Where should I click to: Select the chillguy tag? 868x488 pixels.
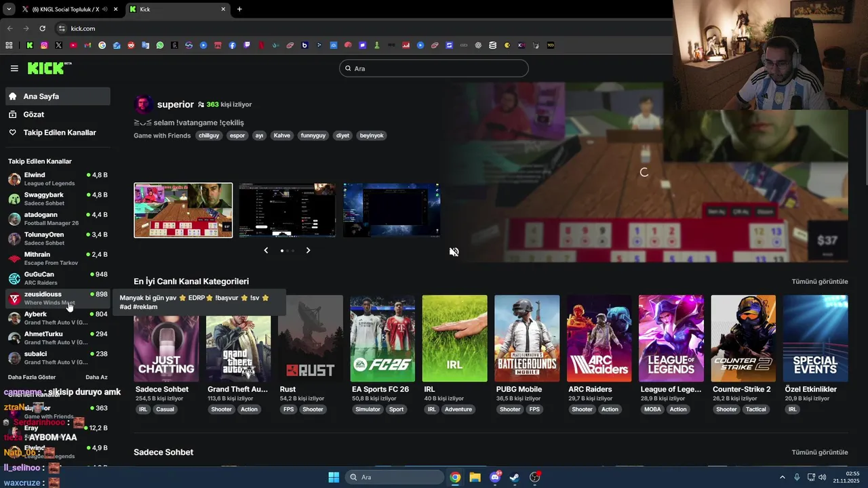(209, 136)
